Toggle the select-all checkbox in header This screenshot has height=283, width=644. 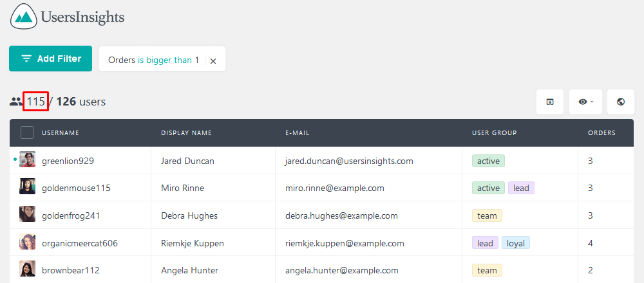[x=27, y=133]
